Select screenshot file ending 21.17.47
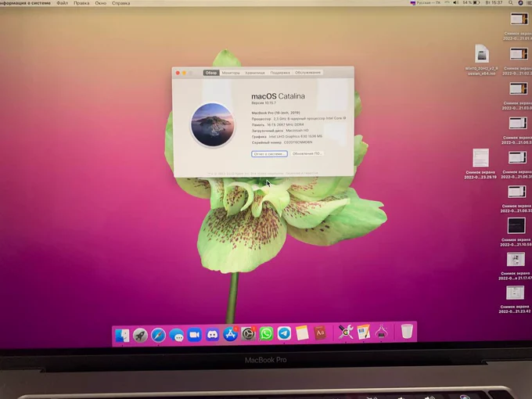The height and width of the screenshot is (399, 532). click(x=516, y=266)
